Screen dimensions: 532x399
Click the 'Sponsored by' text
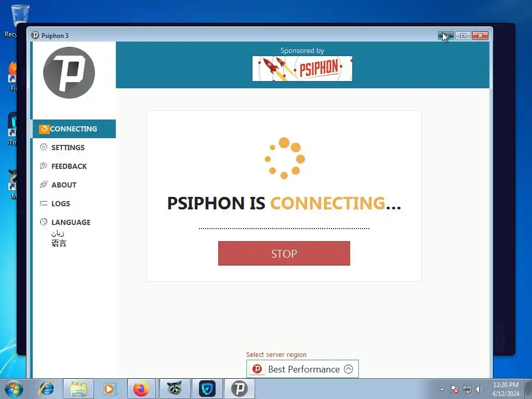click(302, 50)
